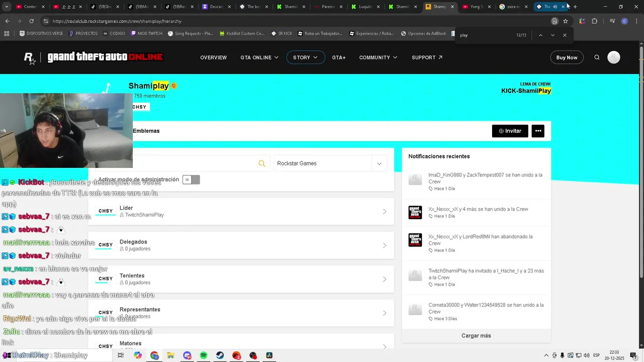Click notification ImaD_KinG980 y ZackTempest007

[476, 181]
